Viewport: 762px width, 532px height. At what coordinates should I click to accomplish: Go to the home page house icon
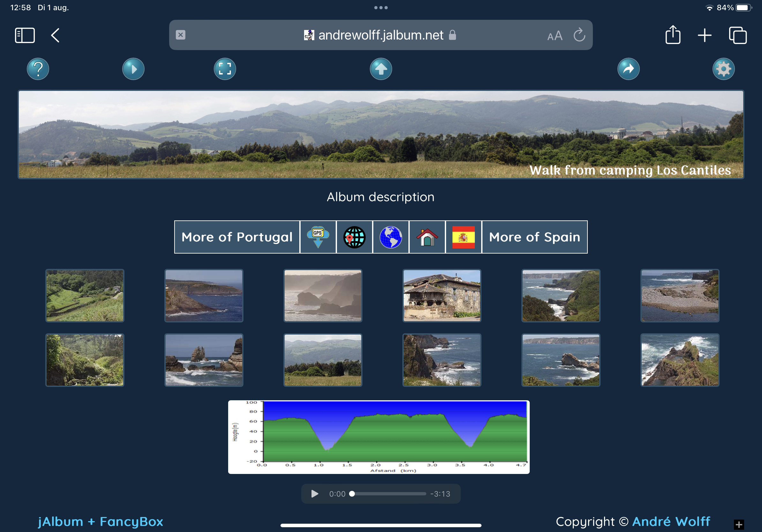(427, 237)
